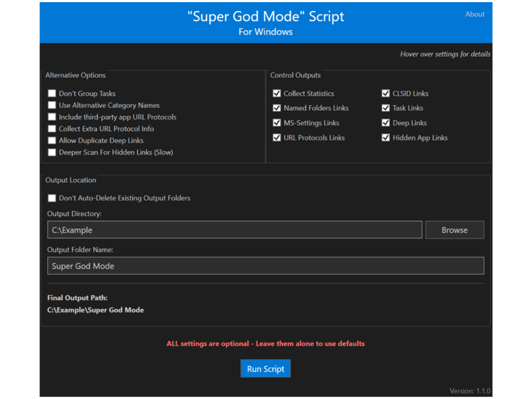Toggle Allow Duplicate Deep Links option
The height and width of the screenshot is (399, 532).
pos(52,140)
